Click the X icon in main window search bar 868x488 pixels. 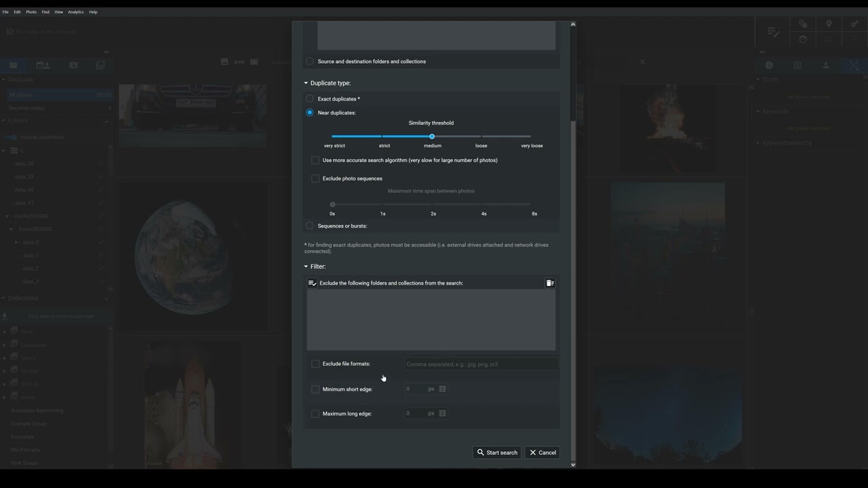(642, 62)
